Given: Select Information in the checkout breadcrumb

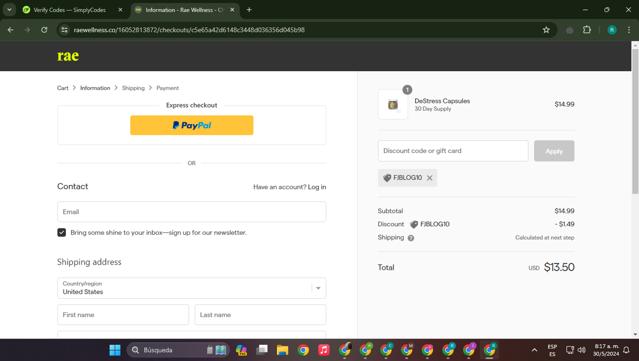Looking at the screenshot, I should click(95, 88).
